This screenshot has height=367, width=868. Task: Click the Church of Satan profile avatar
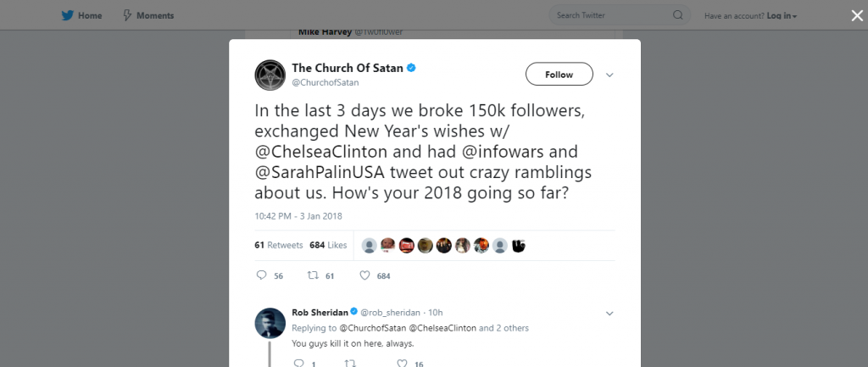click(x=269, y=75)
